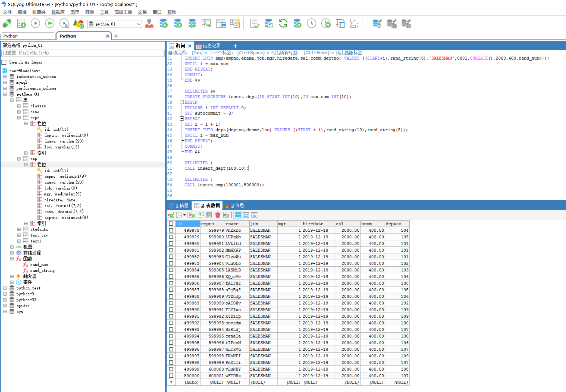This screenshot has width=566, height=392.
Task: Click the red trash delete row icon
Action: click(218, 215)
